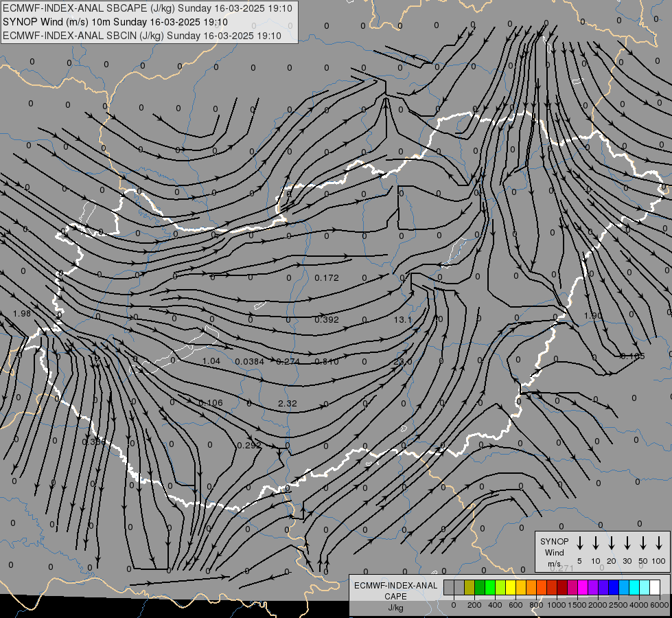Screen dimensions: 672x618
Task: Choose the white swatch ending the CAPE legend
Action: pyautogui.click(x=655, y=587)
